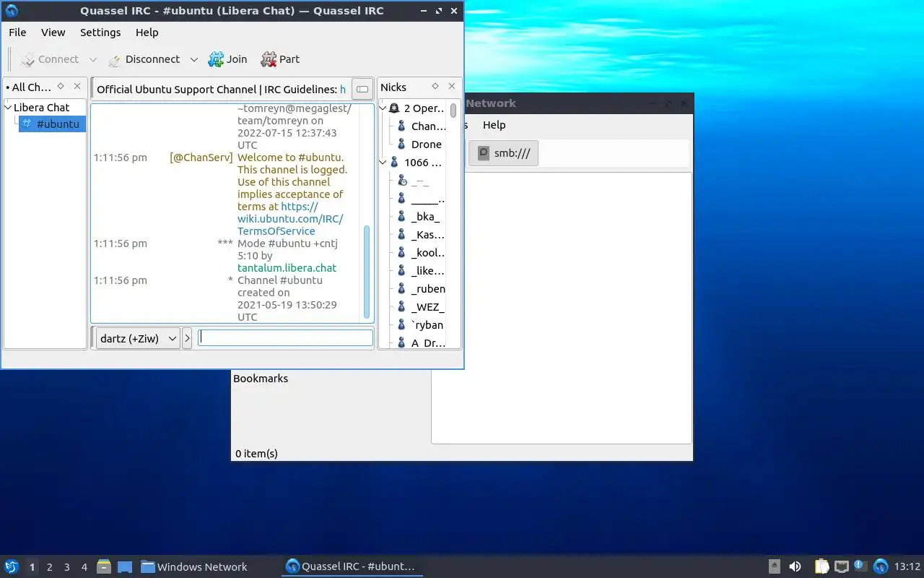Click the chat view vertical scrollbar
The height and width of the screenshot is (578, 924).
click(367, 271)
